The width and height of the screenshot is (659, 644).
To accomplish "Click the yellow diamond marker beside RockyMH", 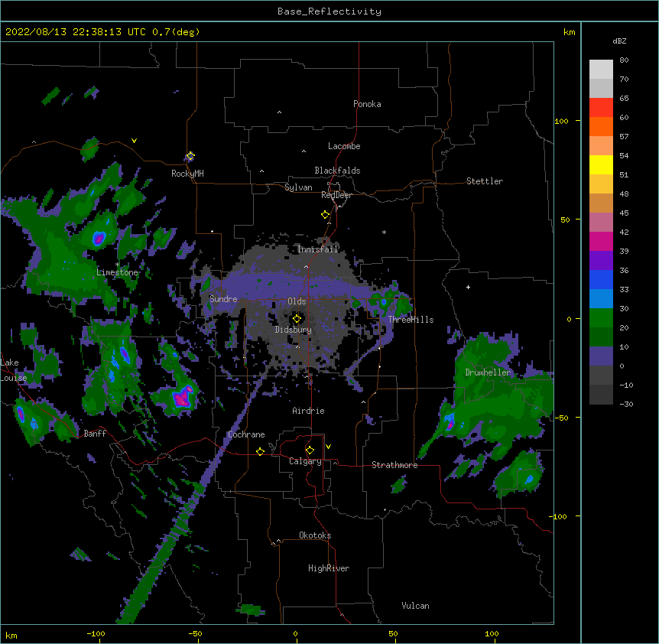I will pyautogui.click(x=190, y=156).
